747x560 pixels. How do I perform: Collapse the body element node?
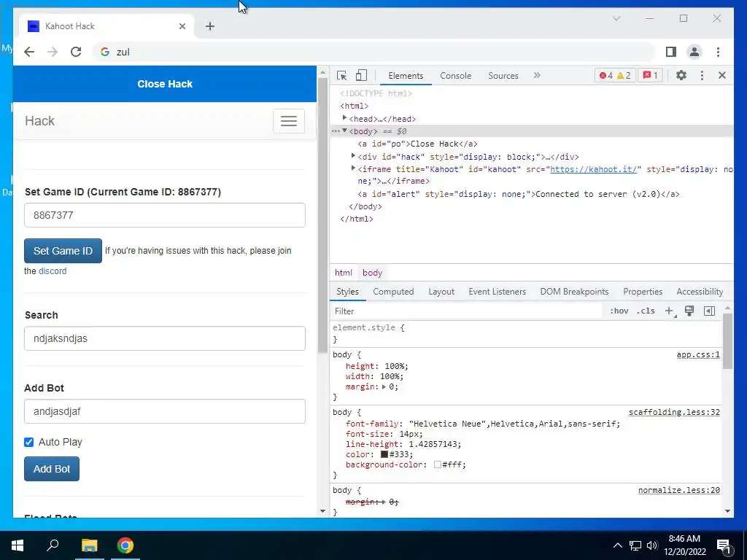(344, 131)
